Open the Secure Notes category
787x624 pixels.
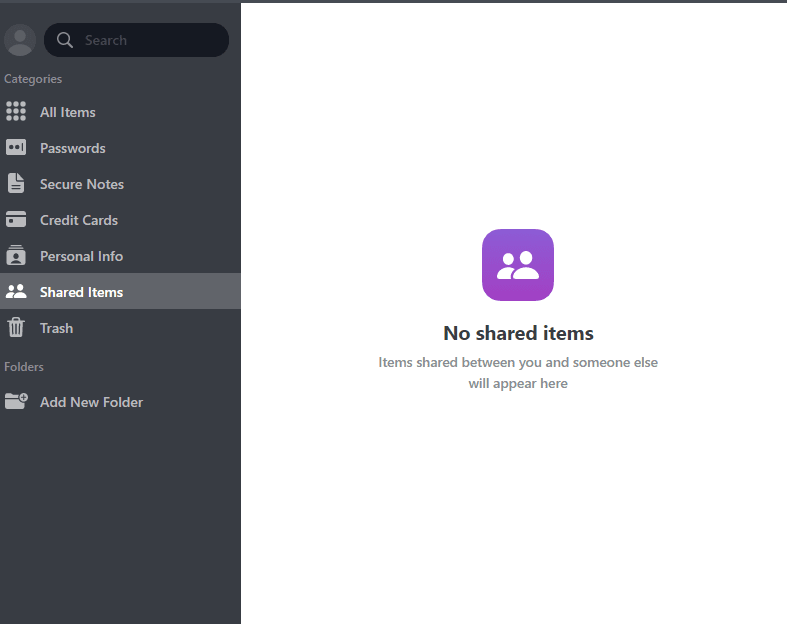tap(120, 184)
